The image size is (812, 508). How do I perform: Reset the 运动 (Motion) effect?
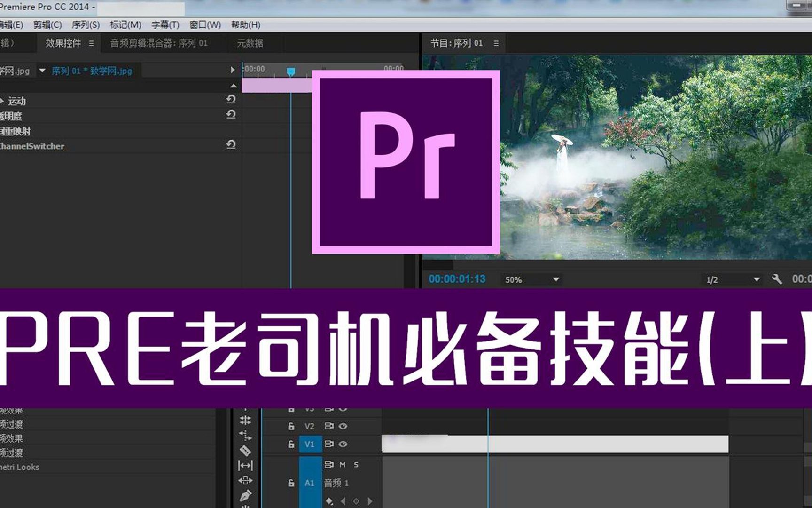point(231,100)
